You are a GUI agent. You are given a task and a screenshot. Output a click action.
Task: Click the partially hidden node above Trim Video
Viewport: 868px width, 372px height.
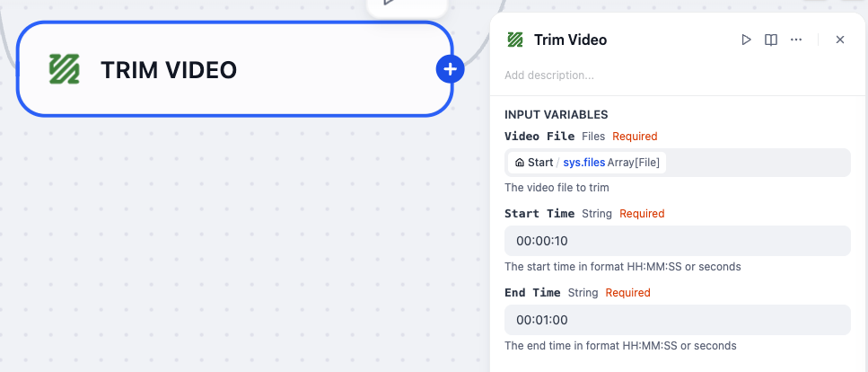(x=407, y=8)
